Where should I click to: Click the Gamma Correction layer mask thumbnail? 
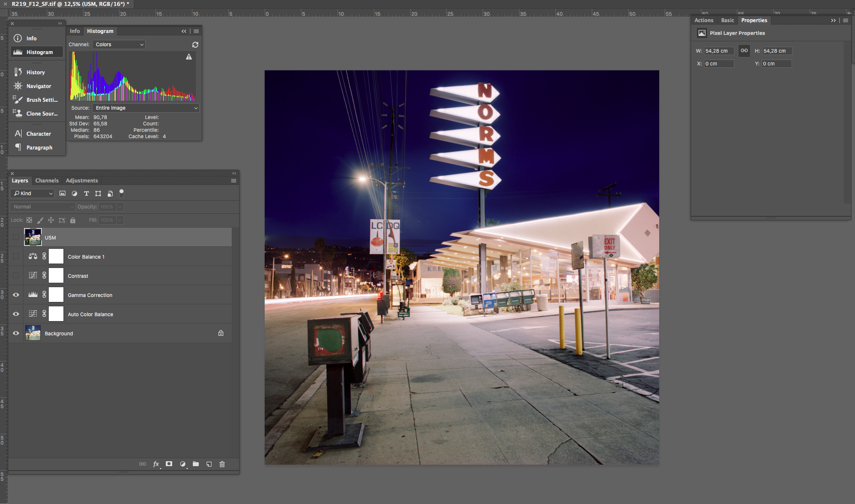56,295
